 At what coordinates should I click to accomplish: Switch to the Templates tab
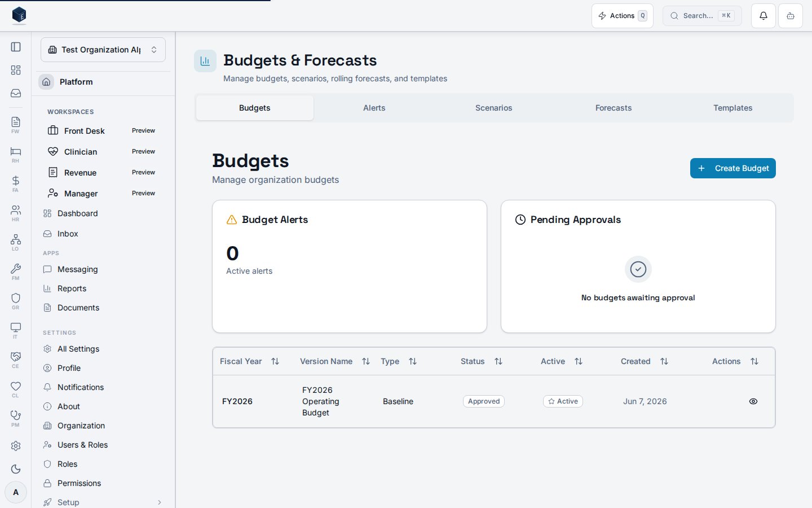pyautogui.click(x=733, y=108)
